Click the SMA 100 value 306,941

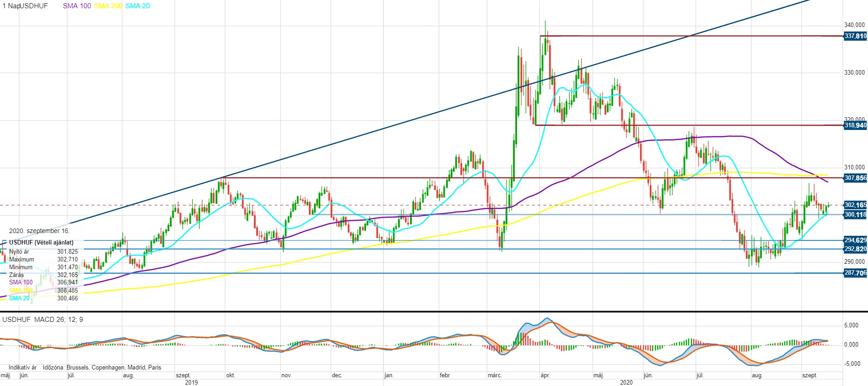(68, 283)
